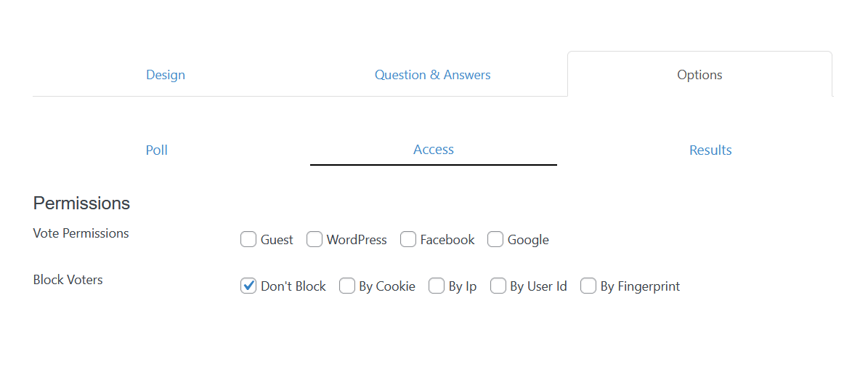This screenshot has height=367, width=868.
Task: Tick the By User Id checkbox
Action: tap(498, 286)
